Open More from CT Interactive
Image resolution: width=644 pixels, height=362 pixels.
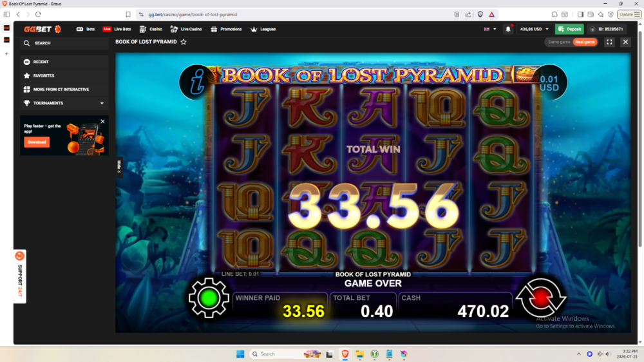tap(64, 89)
